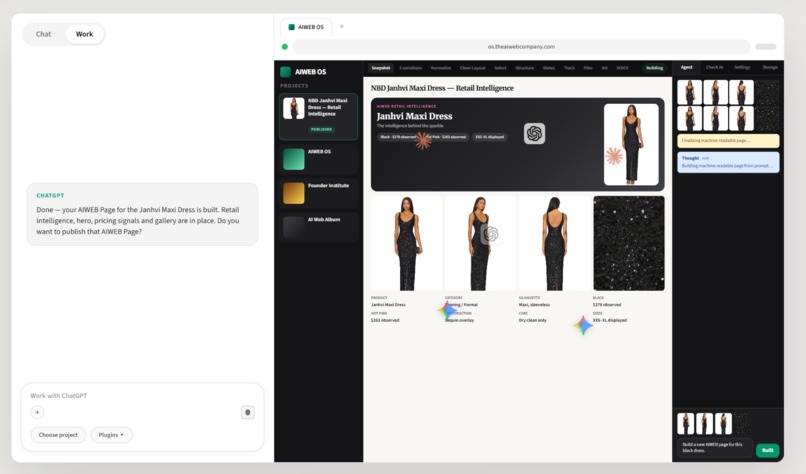The height and width of the screenshot is (474, 806).
Task: Click the XXS-XL displayed chip in hero
Action: coord(489,137)
